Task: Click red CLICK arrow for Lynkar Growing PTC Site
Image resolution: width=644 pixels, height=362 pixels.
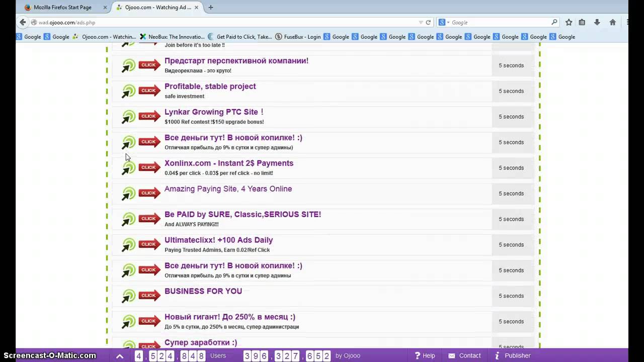Action: (x=149, y=116)
